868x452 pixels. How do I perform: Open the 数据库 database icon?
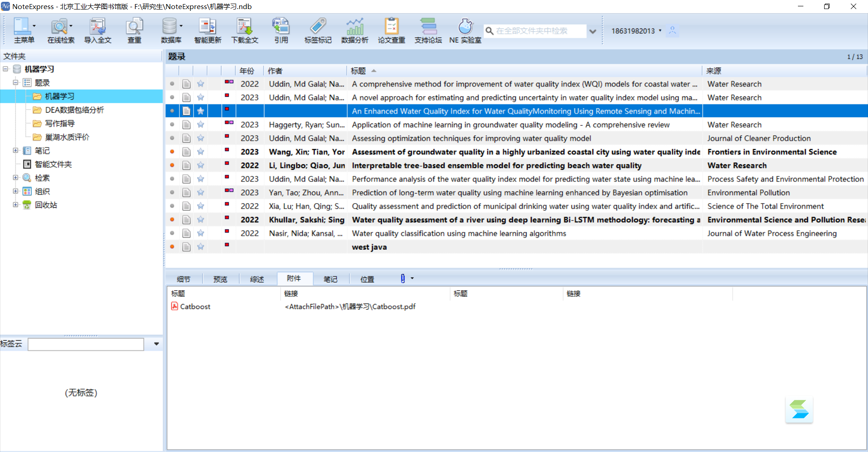point(170,26)
